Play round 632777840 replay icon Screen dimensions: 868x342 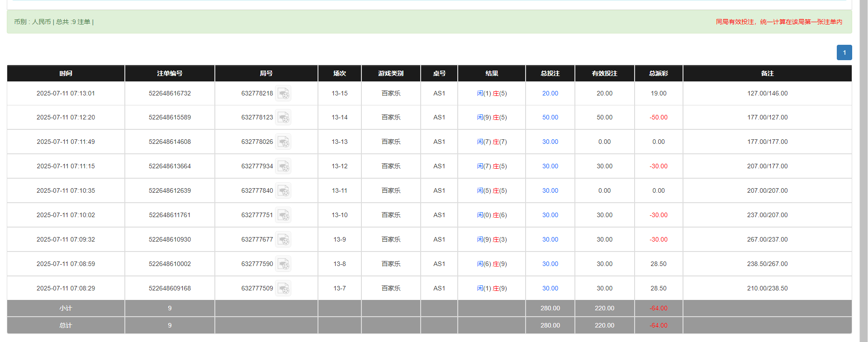pyautogui.click(x=283, y=191)
